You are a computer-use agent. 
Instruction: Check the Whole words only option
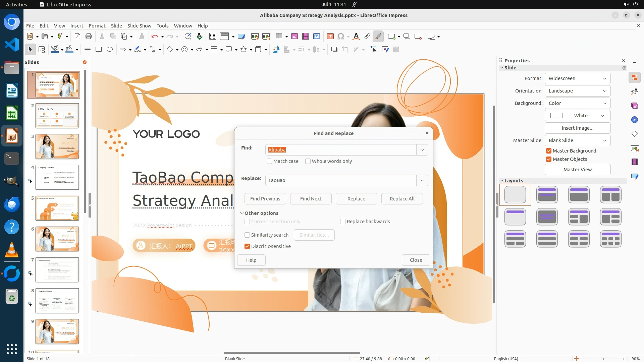308,161
